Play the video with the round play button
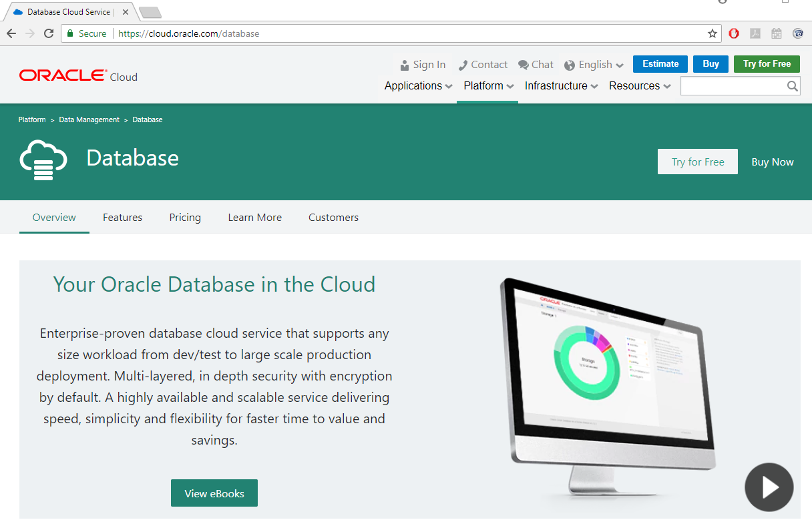The height and width of the screenshot is (522, 812). coord(769,487)
